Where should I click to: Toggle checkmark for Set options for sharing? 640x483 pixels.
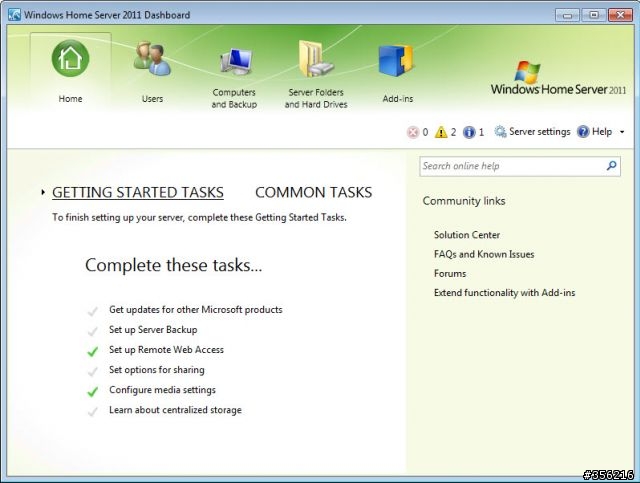point(93,371)
